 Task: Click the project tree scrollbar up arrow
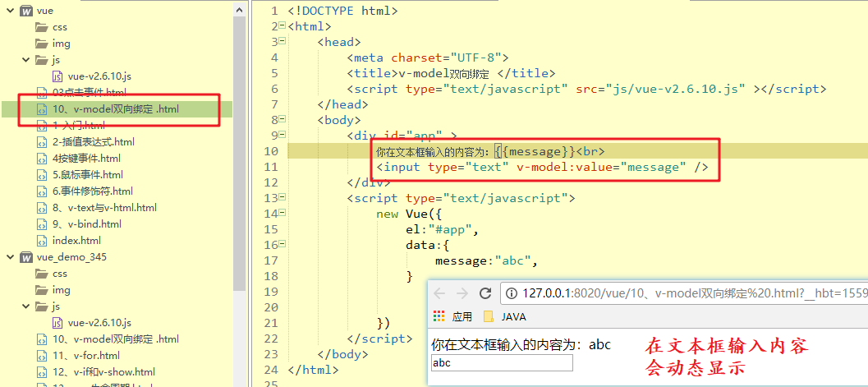tap(240, 9)
